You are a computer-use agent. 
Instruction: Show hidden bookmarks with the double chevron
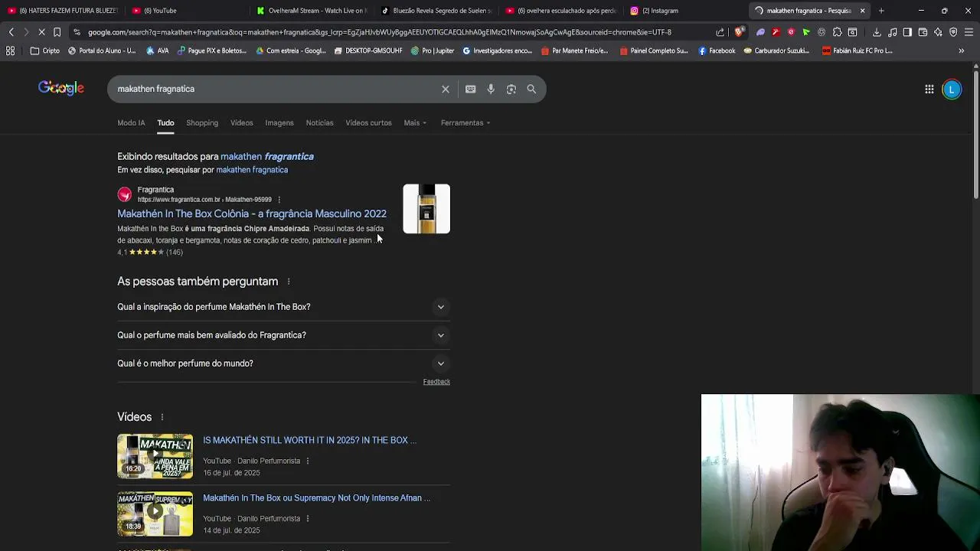click(961, 51)
